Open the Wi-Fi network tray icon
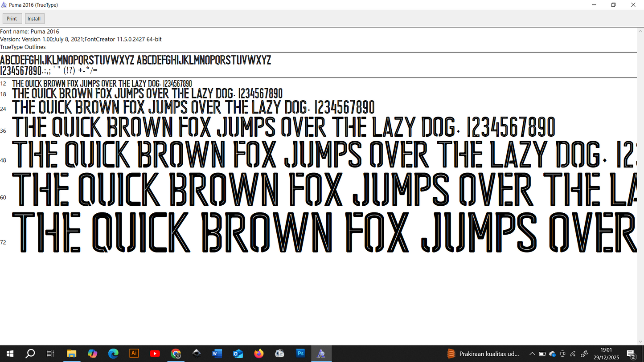This screenshot has height=362, width=644. pos(573,354)
